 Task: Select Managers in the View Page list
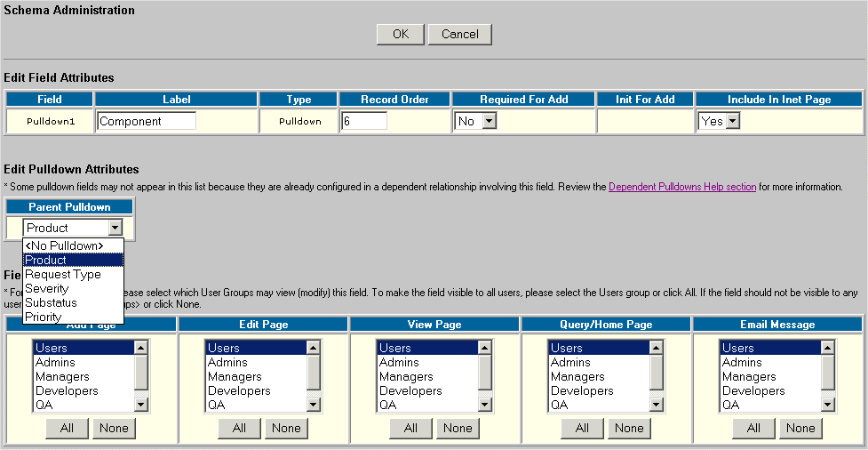coord(406,376)
